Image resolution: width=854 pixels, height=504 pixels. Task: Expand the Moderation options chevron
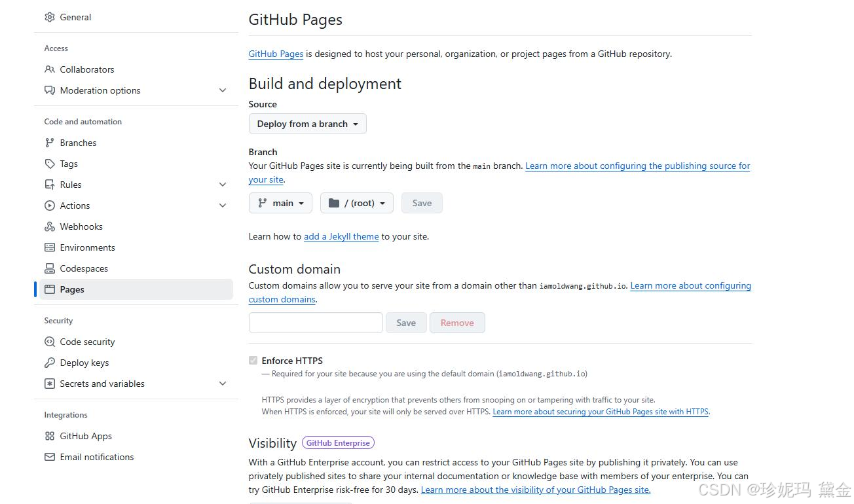(x=223, y=90)
